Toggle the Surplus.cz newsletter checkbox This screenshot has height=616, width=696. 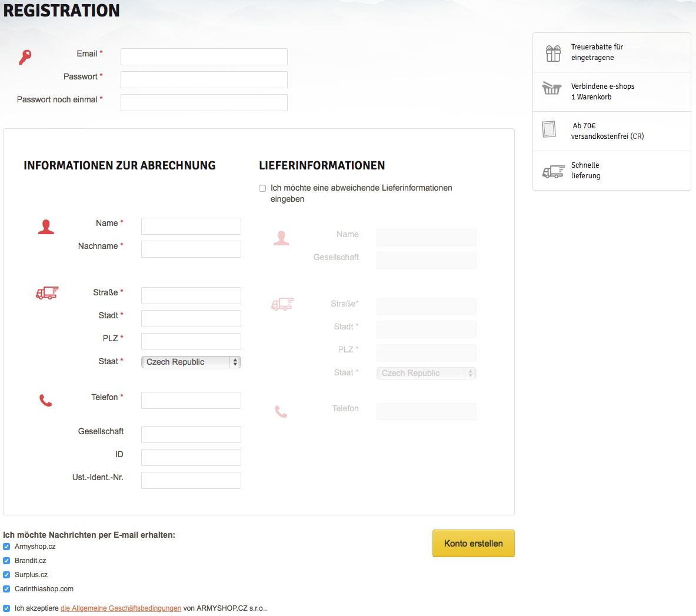pos(6,575)
